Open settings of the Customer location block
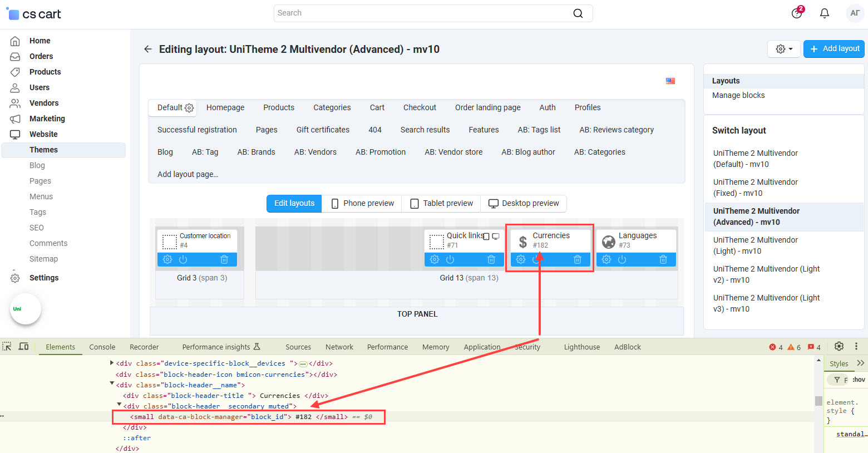Screen dimensions: 868x453 point(167,259)
